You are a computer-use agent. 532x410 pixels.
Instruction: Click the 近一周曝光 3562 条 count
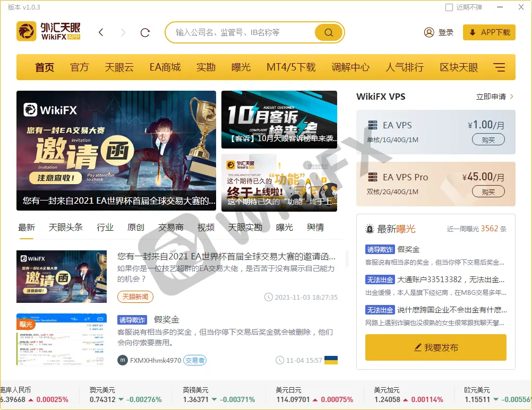[x=476, y=229]
